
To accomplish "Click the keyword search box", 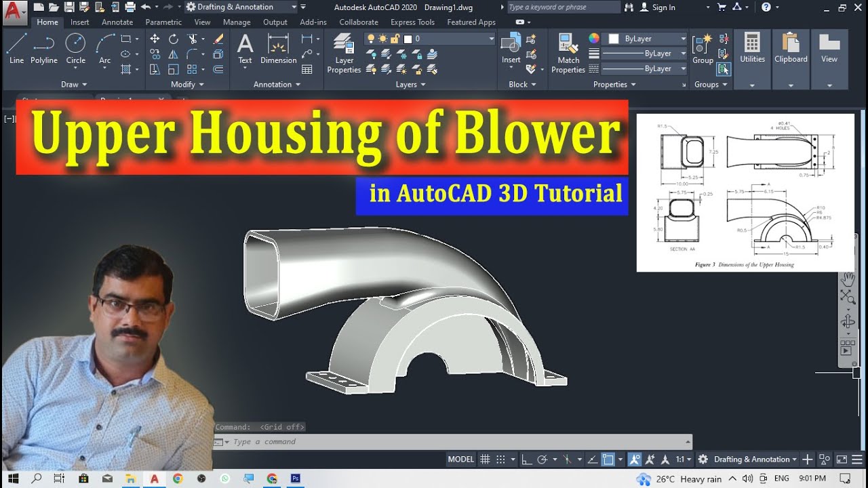I will click(563, 7).
